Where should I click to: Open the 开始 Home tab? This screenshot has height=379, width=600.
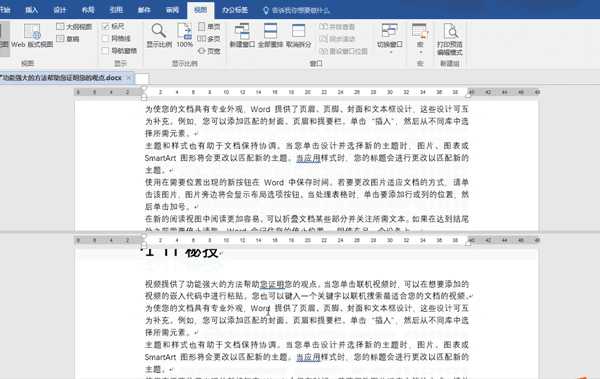(5, 10)
